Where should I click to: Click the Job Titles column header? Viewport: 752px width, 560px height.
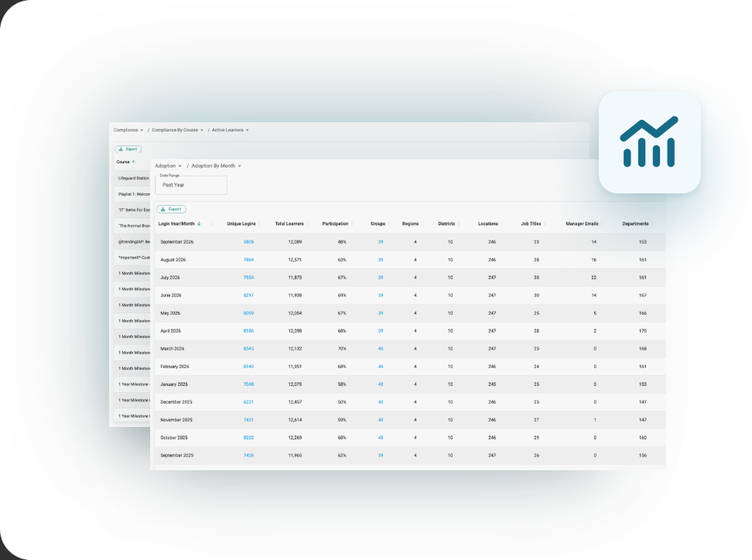tap(531, 224)
